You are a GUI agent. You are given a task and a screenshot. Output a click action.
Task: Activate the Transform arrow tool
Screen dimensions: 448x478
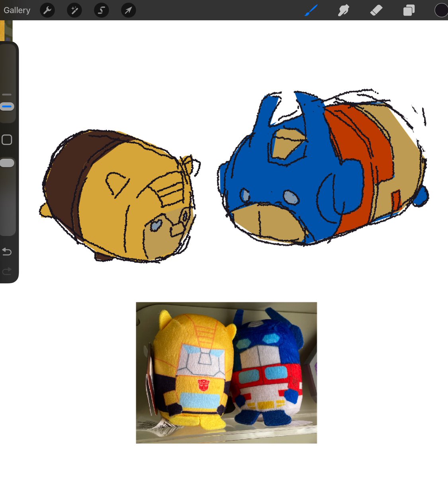click(x=128, y=10)
